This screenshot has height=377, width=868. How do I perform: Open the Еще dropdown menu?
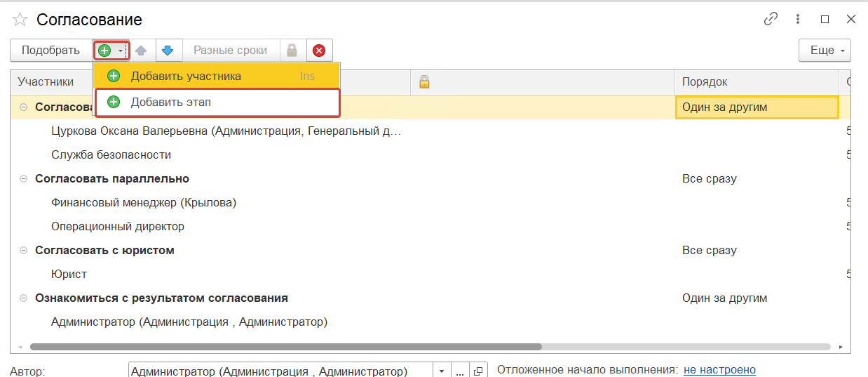825,51
